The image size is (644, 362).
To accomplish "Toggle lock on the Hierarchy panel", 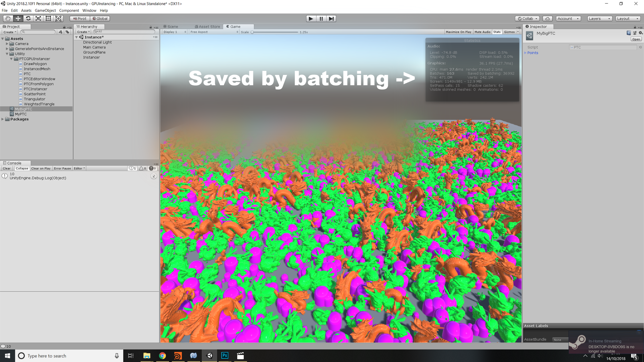I will [x=151, y=27].
